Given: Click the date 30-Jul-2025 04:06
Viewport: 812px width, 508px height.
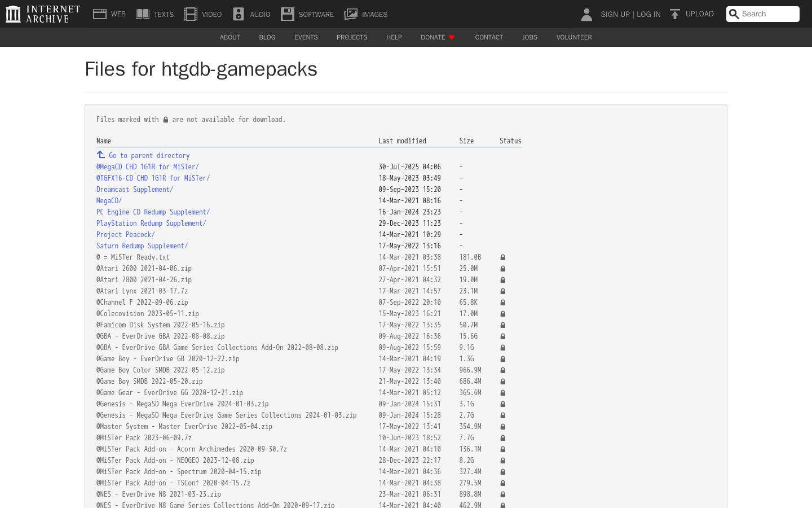Looking at the screenshot, I should point(410,167).
